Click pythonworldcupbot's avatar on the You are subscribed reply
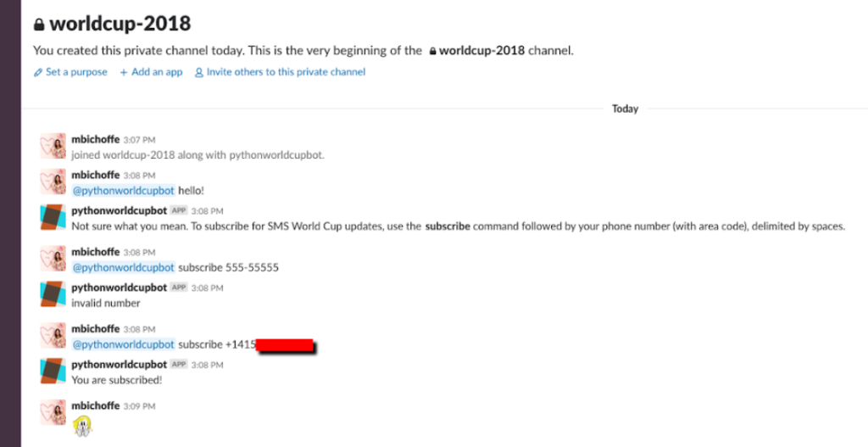 (x=53, y=372)
